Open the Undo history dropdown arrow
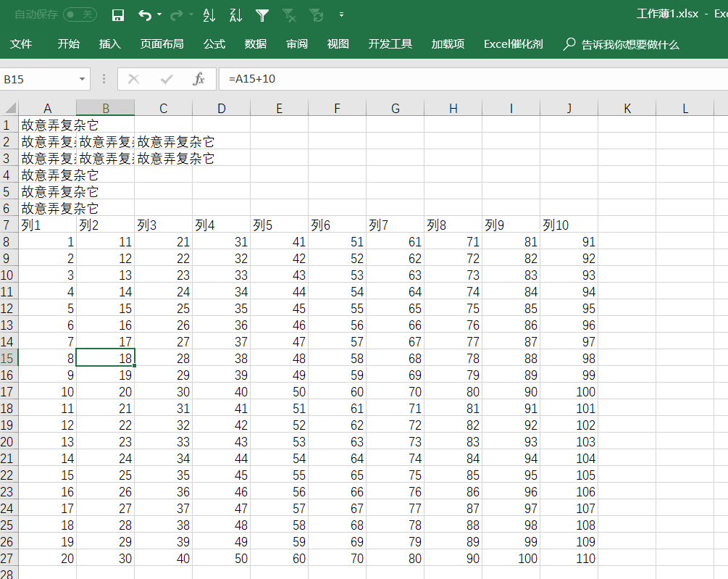This screenshot has height=579, width=728. tap(159, 15)
